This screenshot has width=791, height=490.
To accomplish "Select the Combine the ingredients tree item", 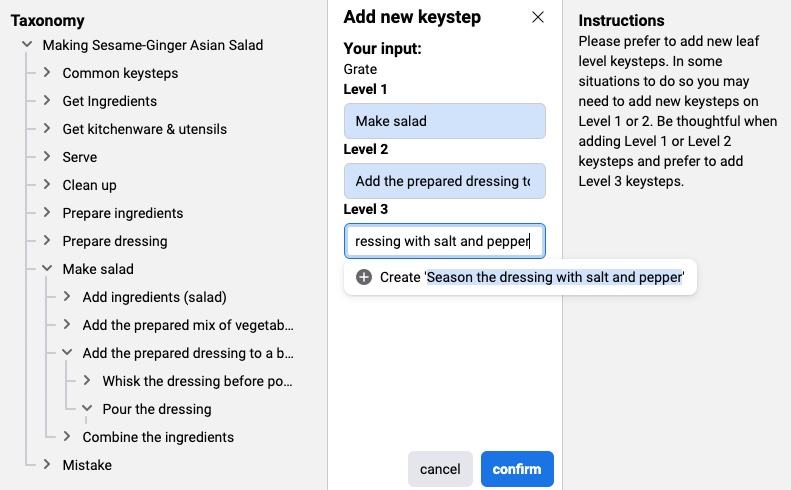I will pyautogui.click(x=158, y=437).
